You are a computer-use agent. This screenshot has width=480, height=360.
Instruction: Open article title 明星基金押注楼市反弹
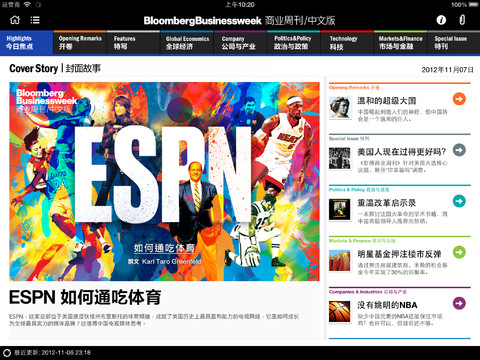tap(399, 254)
